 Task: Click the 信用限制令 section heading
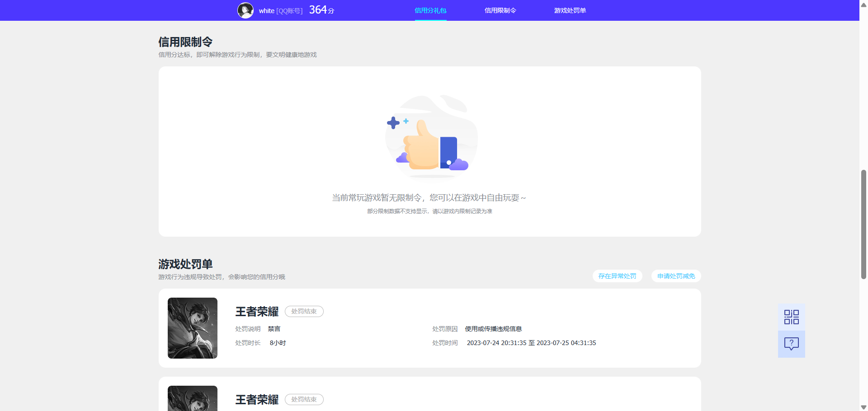tap(185, 42)
